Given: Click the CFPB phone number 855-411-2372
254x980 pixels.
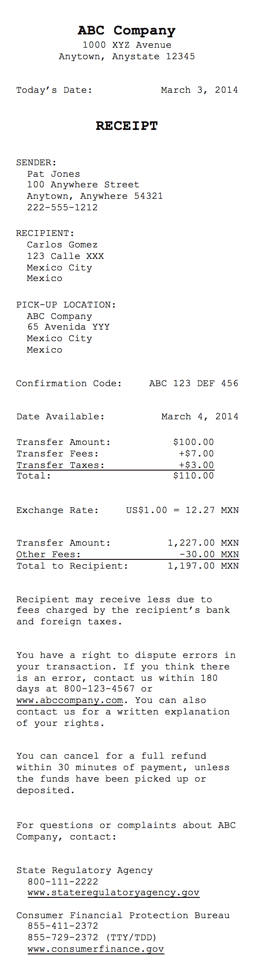Looking at the screenshot, I should pyautogui.click(x=63, y=926).
